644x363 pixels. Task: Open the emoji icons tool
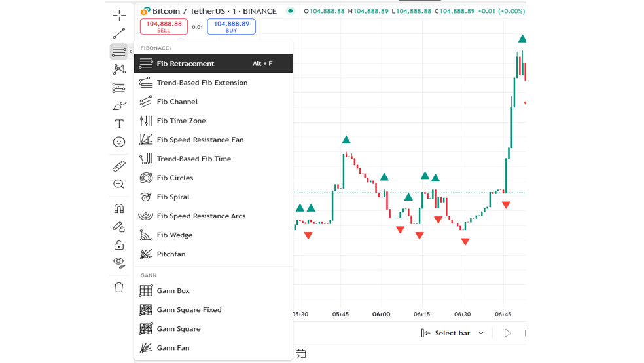[x=119, y=142]
